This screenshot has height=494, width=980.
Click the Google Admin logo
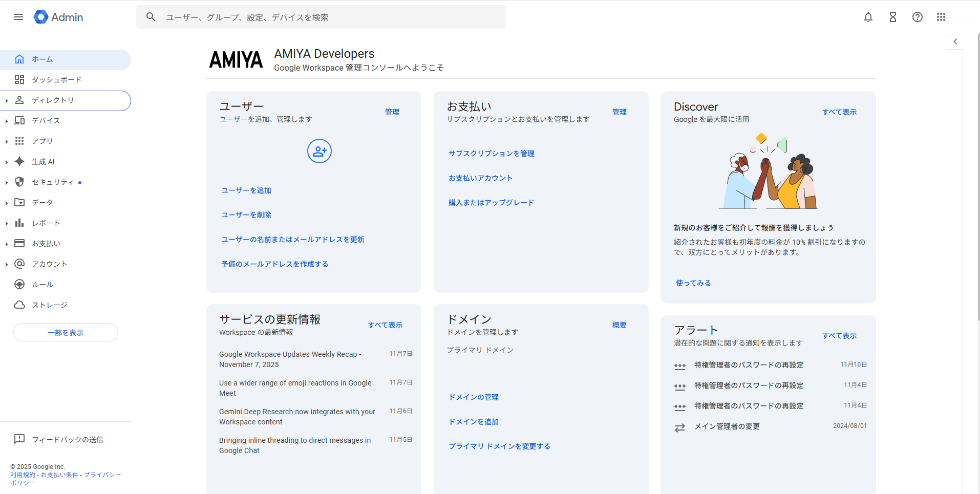tap(58, 17)
